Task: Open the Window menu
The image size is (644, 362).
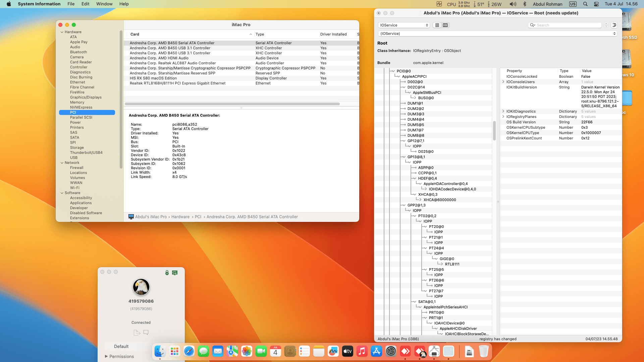Action: 104,4
